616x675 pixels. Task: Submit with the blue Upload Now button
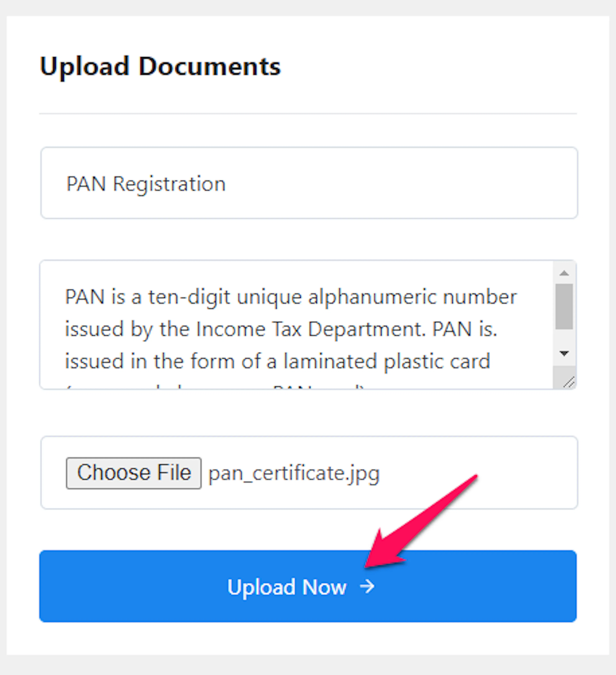308,586
